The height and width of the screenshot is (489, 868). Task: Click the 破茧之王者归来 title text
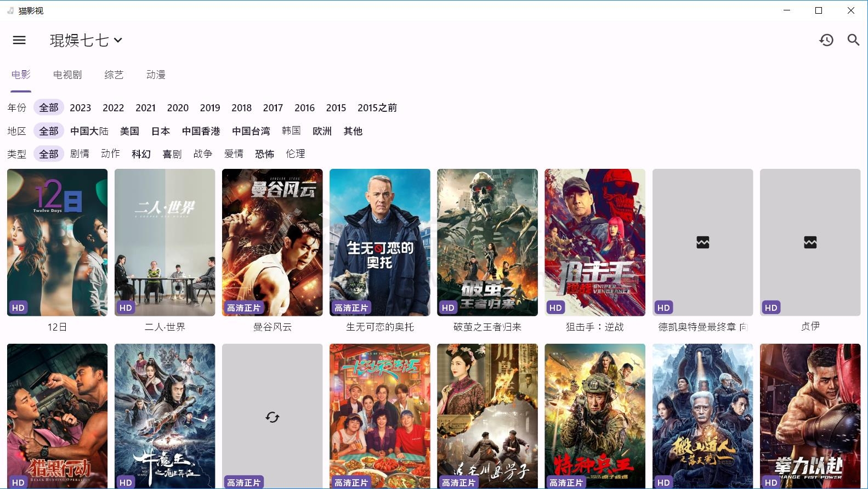pos(487,327)
